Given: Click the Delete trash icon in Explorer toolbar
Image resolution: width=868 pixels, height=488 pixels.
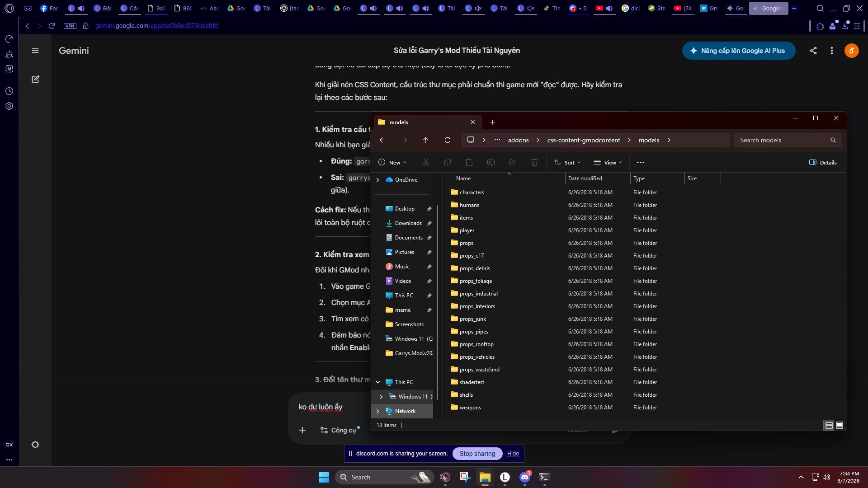Looking at the screenshot, I should (x=534, y=162).
